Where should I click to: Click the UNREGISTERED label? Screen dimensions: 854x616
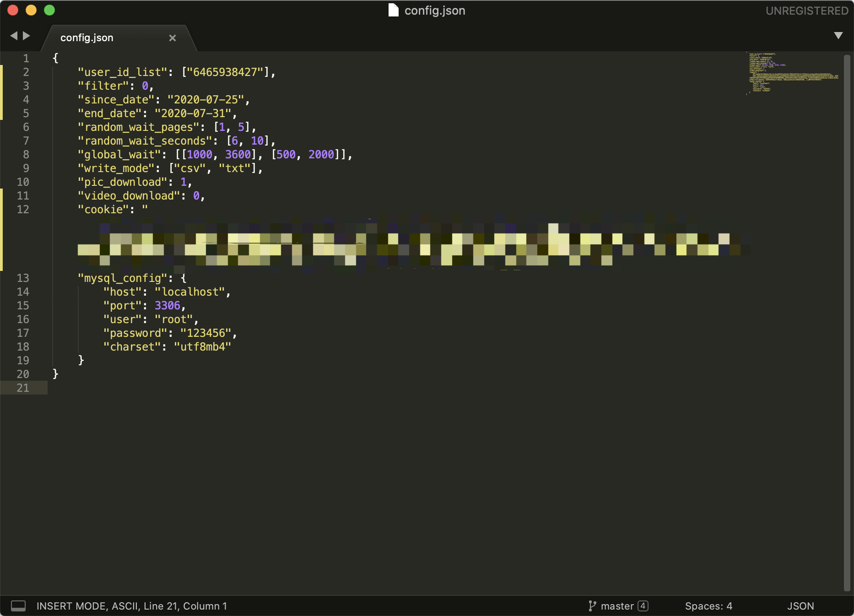pyautogui.click(x=807, y=11)
